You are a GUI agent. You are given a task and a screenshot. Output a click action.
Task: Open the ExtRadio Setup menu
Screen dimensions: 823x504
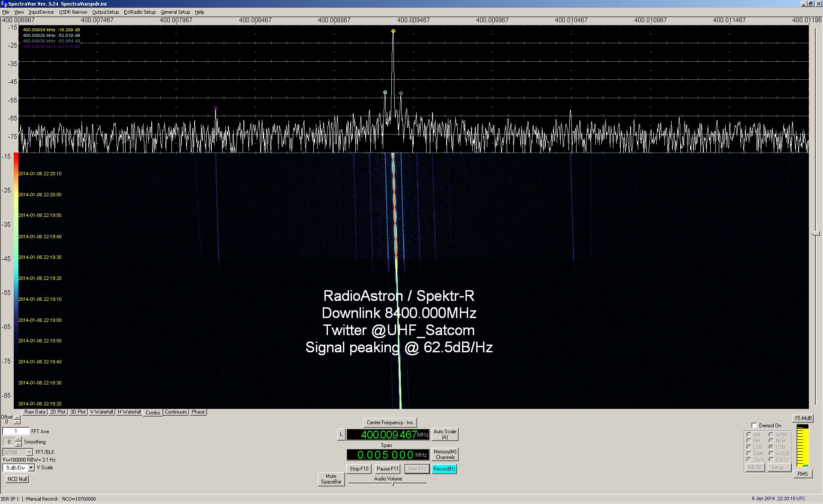point(140,12)
